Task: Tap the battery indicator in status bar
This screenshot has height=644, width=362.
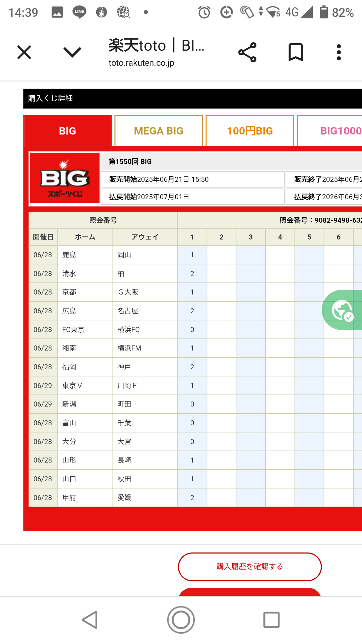Action: (324, 12)
